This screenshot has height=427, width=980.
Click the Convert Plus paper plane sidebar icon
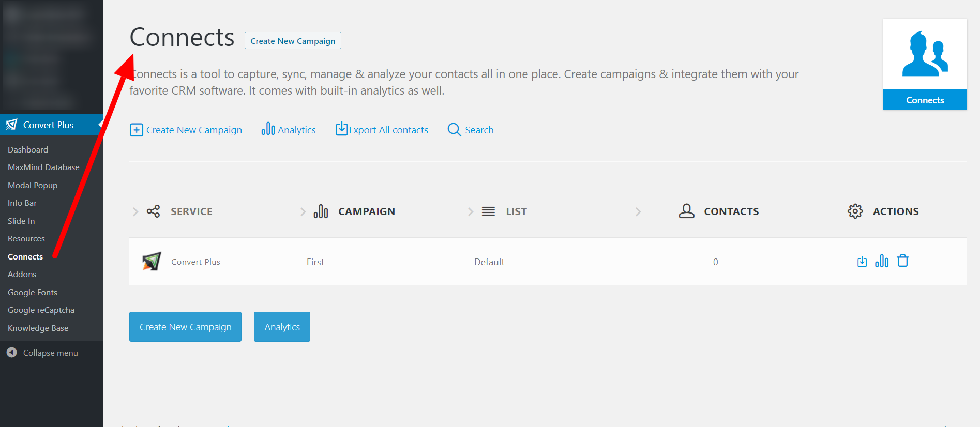[x=11, y=125]
